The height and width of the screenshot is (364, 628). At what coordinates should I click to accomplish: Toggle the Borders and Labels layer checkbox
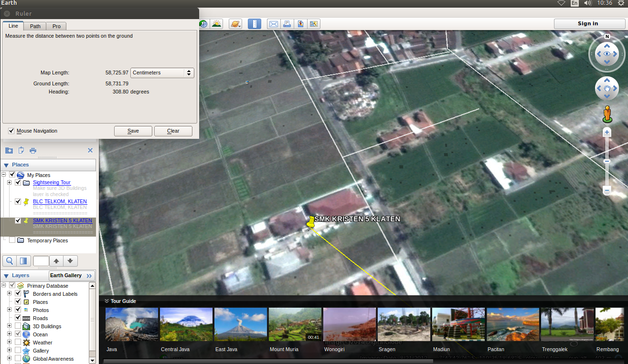(18, 293)
